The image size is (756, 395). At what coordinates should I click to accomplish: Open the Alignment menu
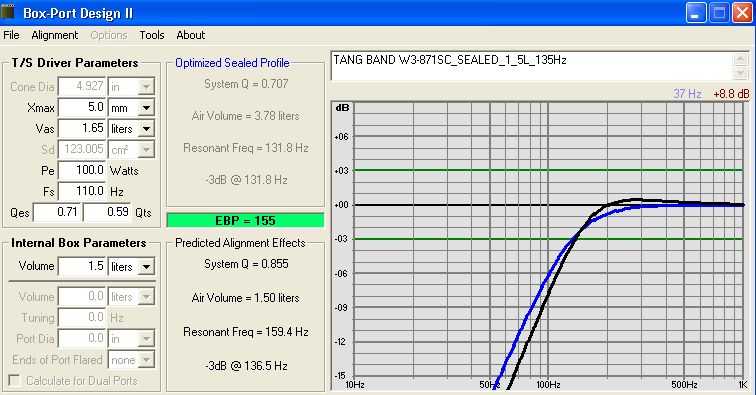(54, 35)
